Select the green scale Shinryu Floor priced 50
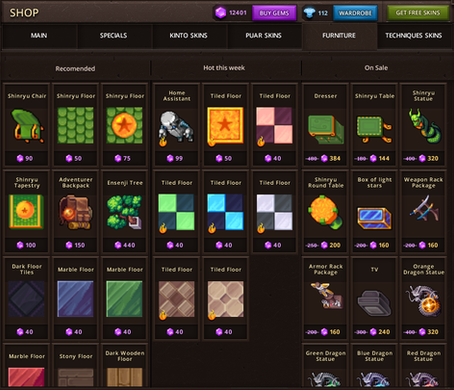The image size is (454, 390). point(76,126)
